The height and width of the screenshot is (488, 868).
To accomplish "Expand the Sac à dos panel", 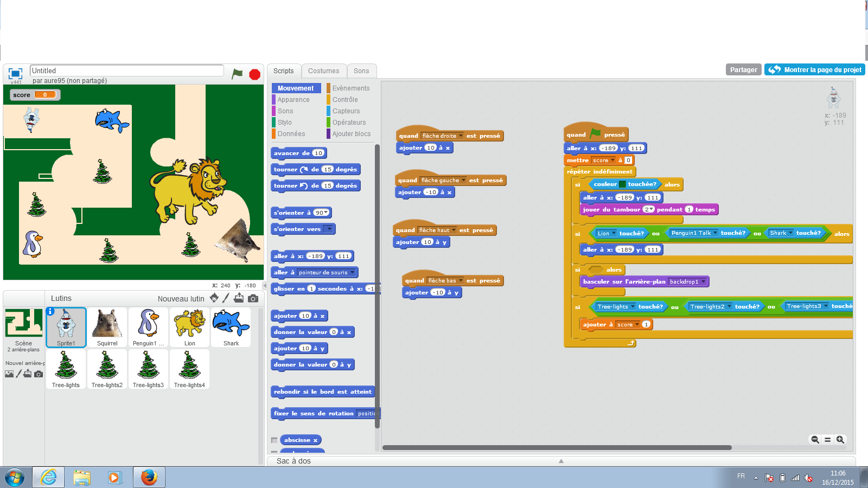I will click(561, 461).
